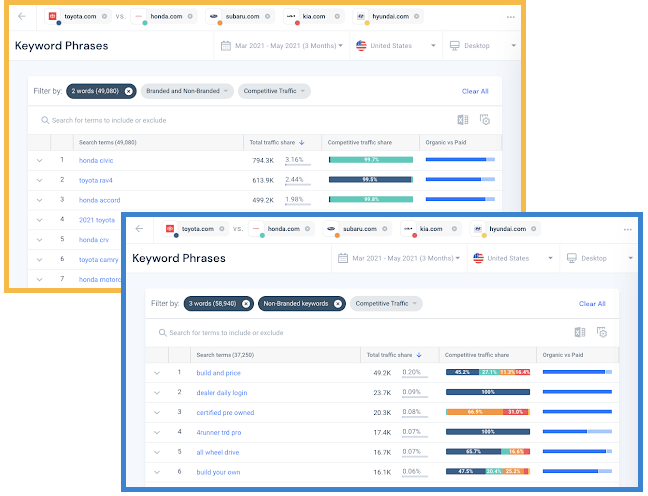648x496 pixels.
Task: Remove honda.com chip in blue window
Action: [x=307, y=229]
